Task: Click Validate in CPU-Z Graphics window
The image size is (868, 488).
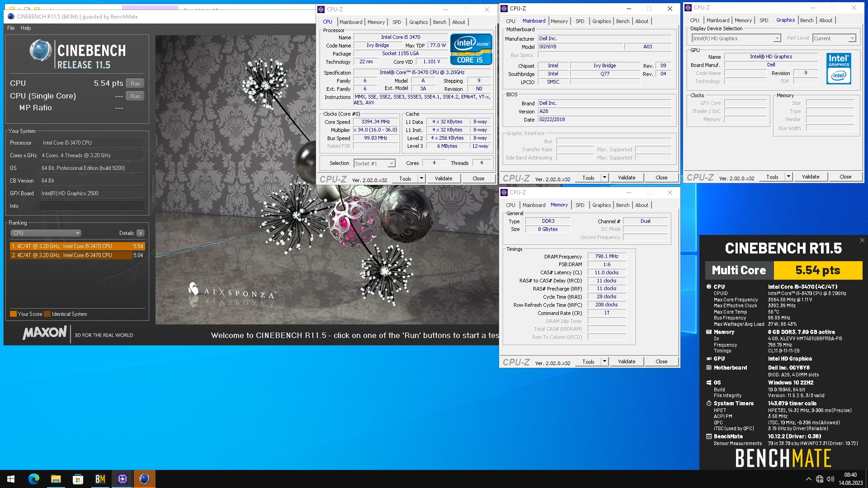Action: 811,177
